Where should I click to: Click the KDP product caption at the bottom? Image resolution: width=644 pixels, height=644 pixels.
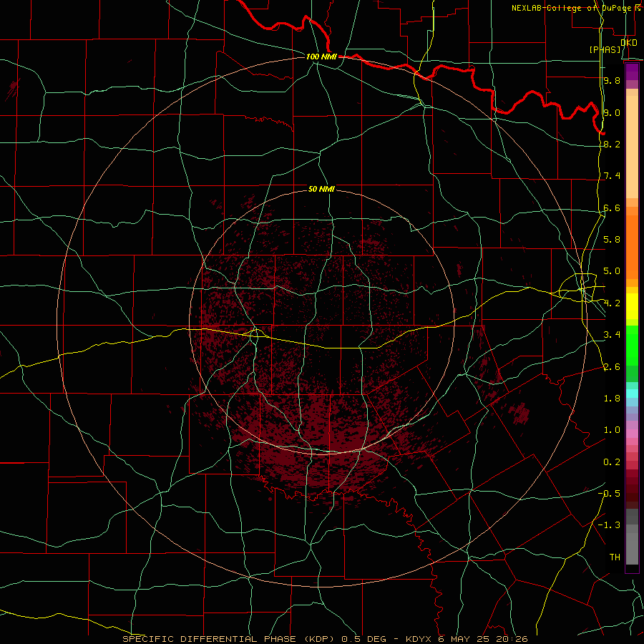click(x=326, y=639)
